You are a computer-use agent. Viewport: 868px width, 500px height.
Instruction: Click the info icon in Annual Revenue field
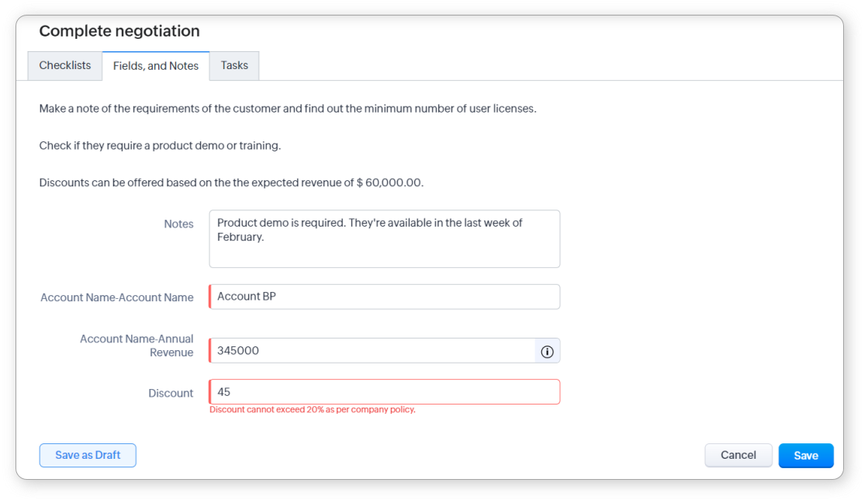[547, 352]
